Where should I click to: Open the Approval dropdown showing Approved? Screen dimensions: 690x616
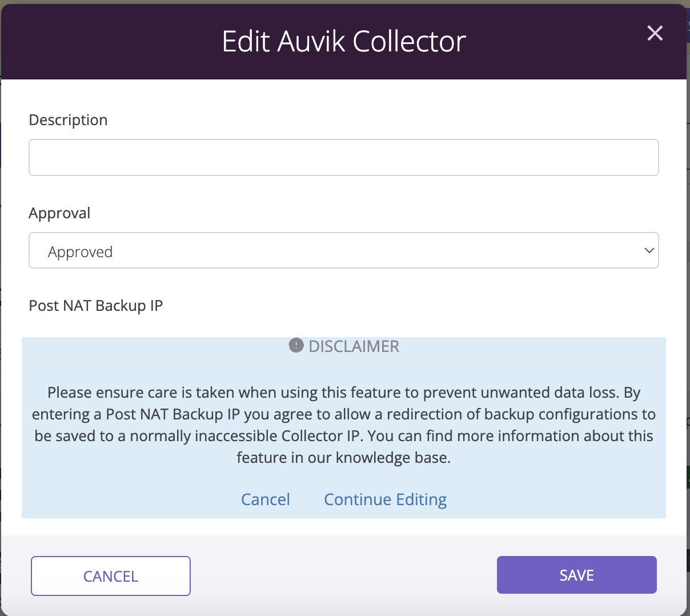(344, 250)
